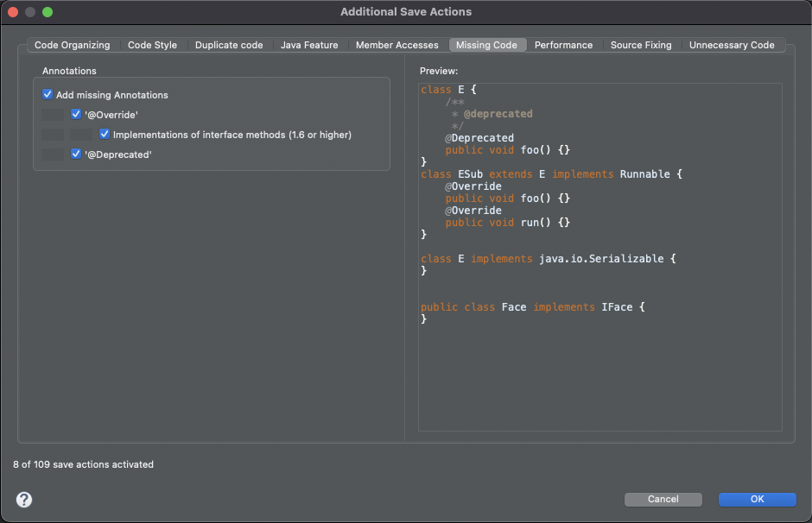
Task: Switch to the Code Organizing tab
Action: [x=73, y=45]
